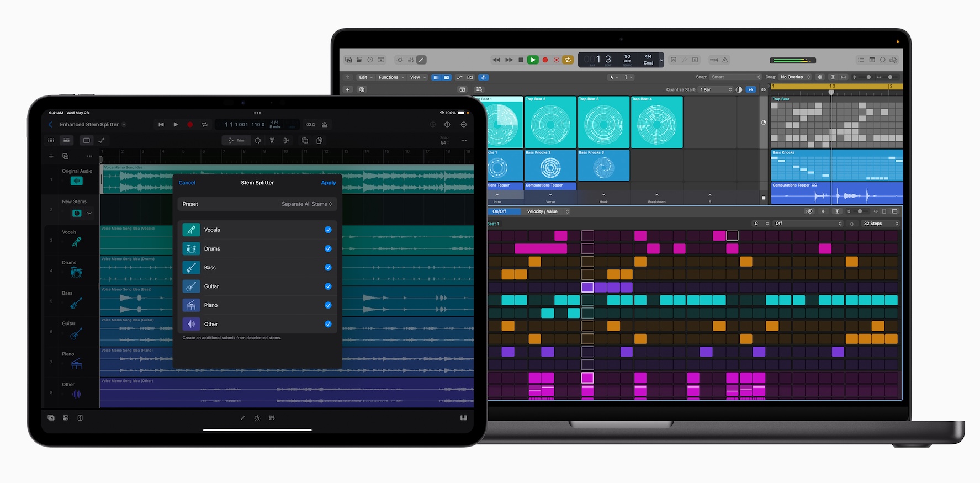980x483 pixels.
Task: Uncheck the Vocals stem checkbox
Action: point(328,230)
